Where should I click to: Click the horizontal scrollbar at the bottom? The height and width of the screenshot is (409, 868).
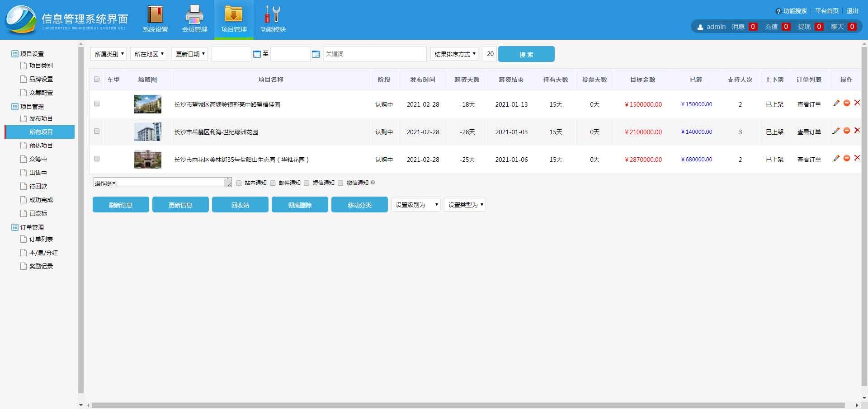point(468,405)
